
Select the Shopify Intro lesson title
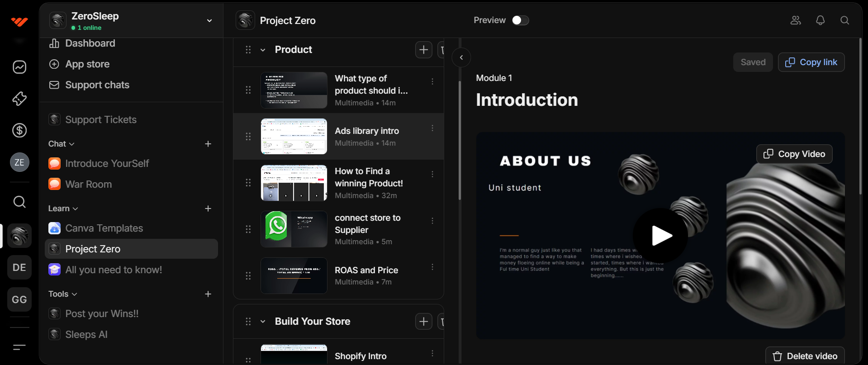pos(360,356)
